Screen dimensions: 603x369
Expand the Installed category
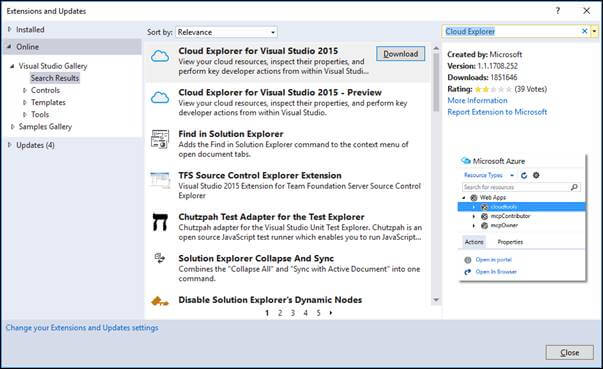(10, 29)
